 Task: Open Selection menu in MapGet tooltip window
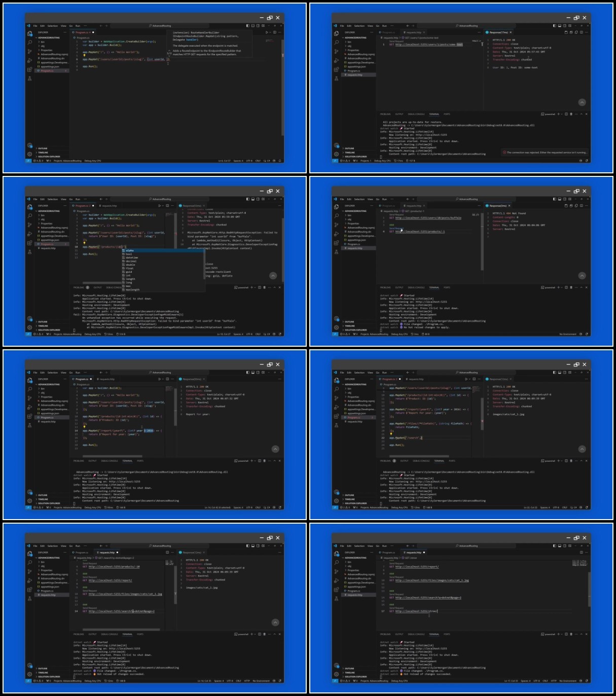pyautogui.click(x=53, y=26)
